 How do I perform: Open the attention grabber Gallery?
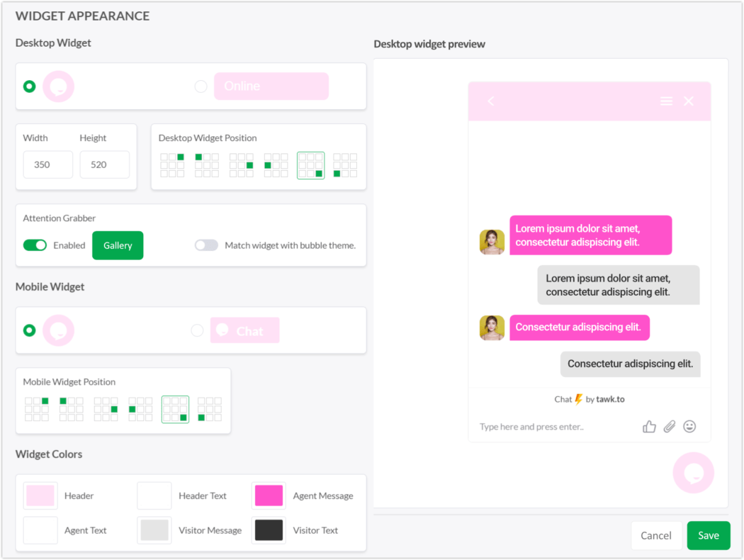pyautogui.click(x=118, y=245)
